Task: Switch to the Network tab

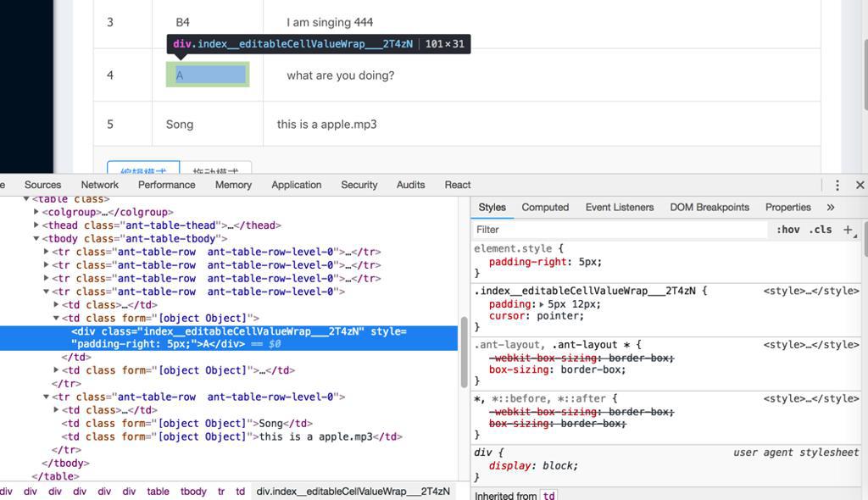Action: coord(100,185)
